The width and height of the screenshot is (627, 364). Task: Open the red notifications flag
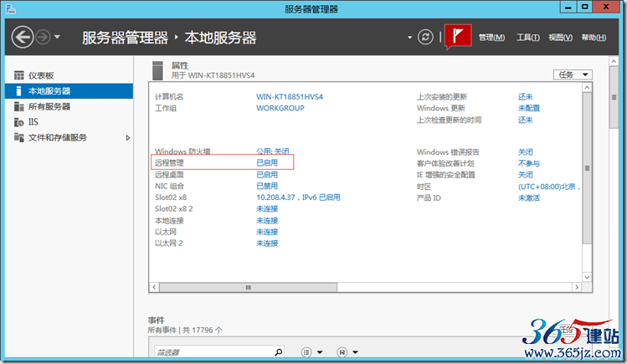tap(457, 37)
